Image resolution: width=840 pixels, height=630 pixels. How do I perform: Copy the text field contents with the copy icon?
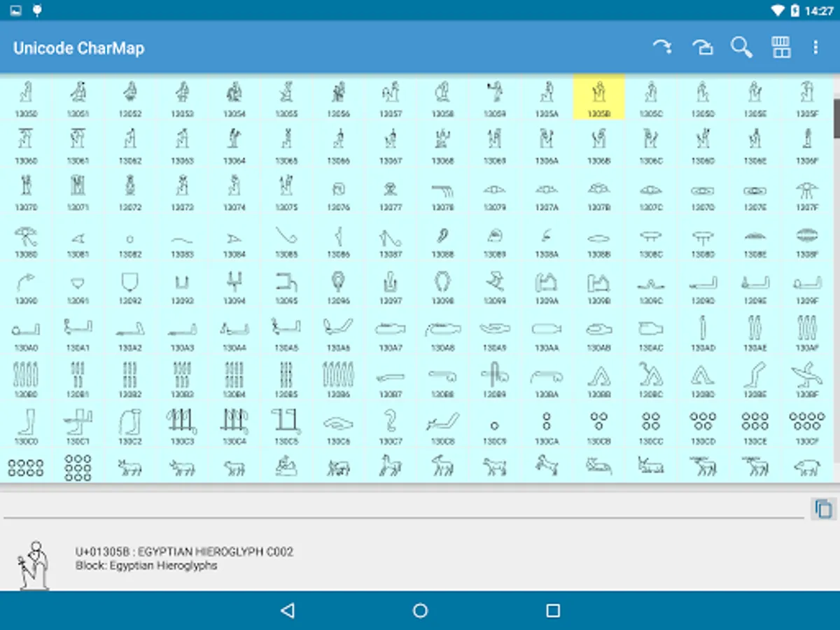824,508
